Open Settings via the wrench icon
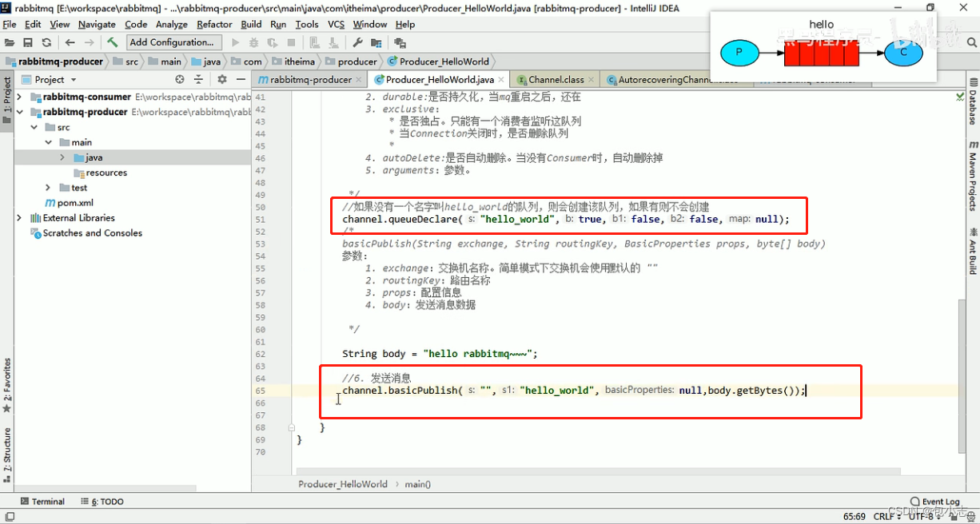Screen dimensions: 980x524 (x=357, y=42)
